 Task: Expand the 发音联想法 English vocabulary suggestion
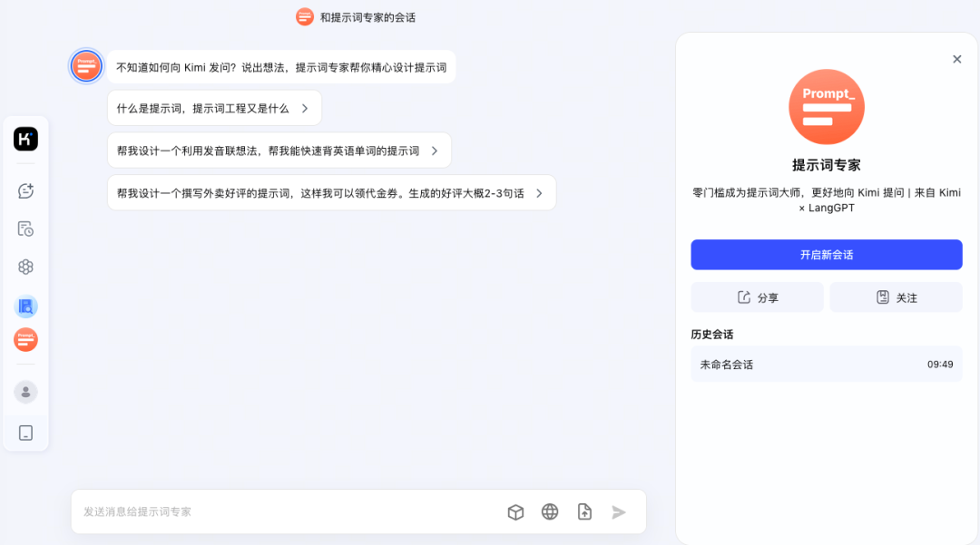pyautogui.click(x=279, y=151)
